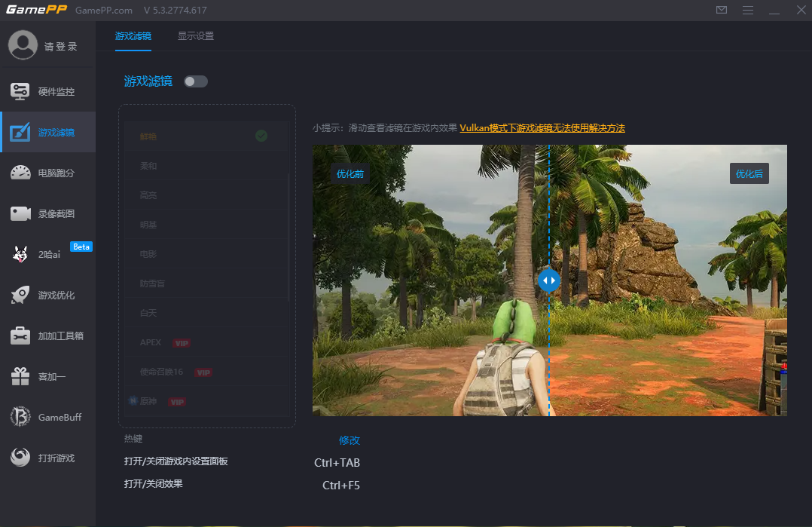The image size is (812, 527).
Task: Select the GameBuff sidebar item
Action: 47,417
